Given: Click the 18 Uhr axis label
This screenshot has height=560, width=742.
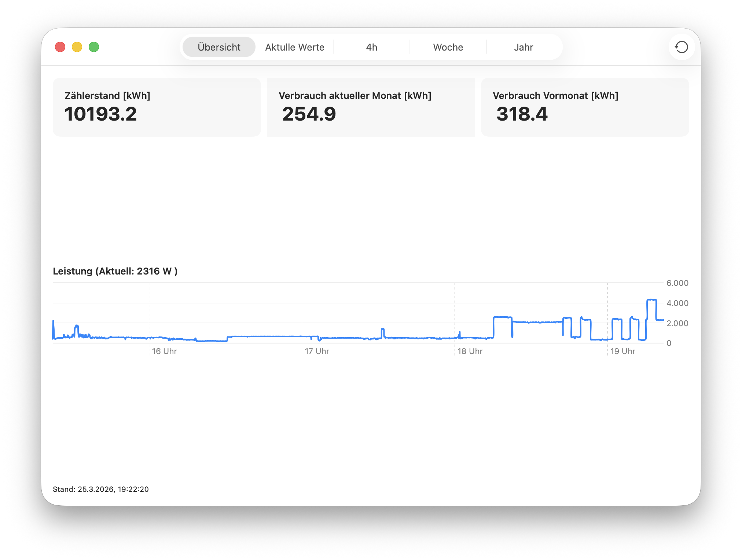Looking at the screenshot, I should [x=470, y=351].
